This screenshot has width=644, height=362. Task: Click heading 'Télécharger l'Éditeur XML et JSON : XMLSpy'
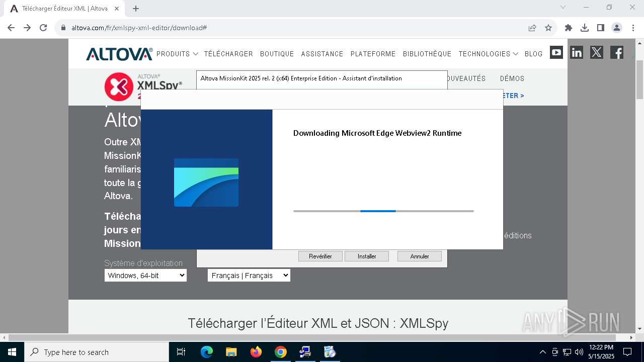point(318,323)
